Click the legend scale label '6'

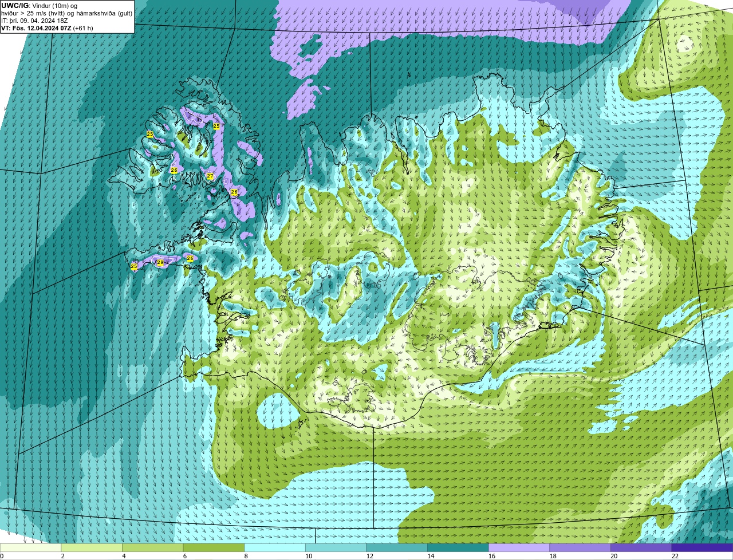point(184,556)
